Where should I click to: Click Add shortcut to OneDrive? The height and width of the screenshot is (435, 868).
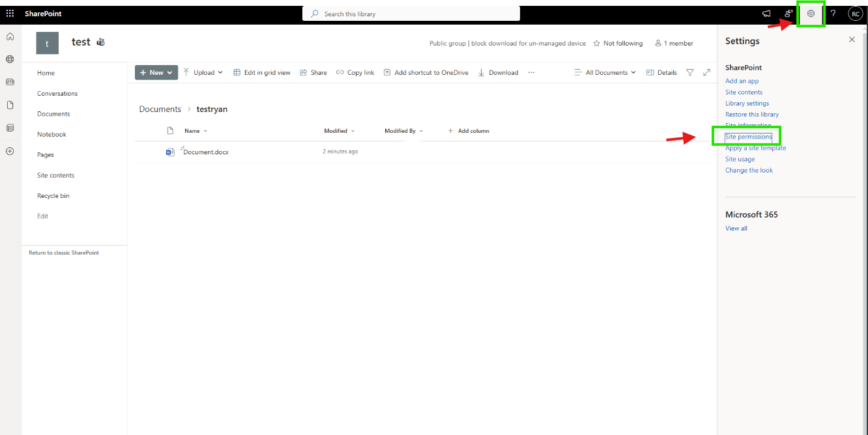point(426,72)
